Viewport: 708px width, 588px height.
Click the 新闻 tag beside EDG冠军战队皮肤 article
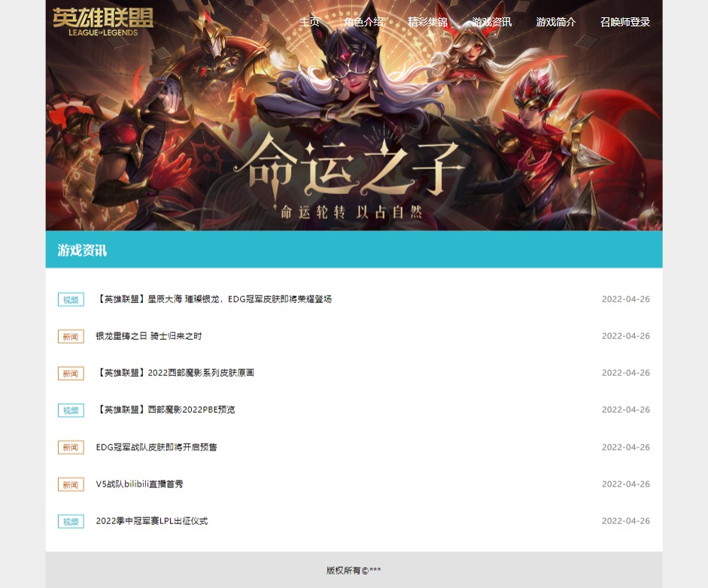pos(71,447)
